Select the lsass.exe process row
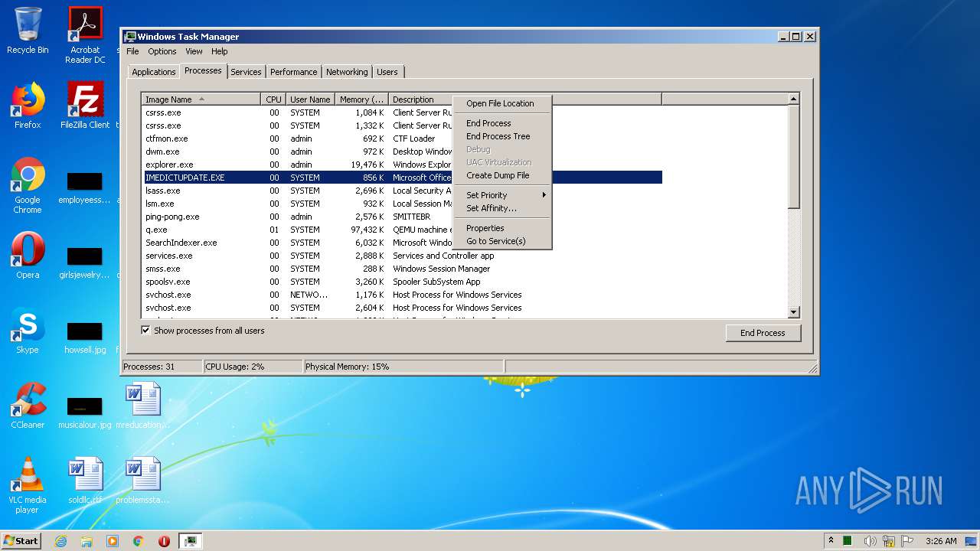The image size is (980, 551). [402, 191]
